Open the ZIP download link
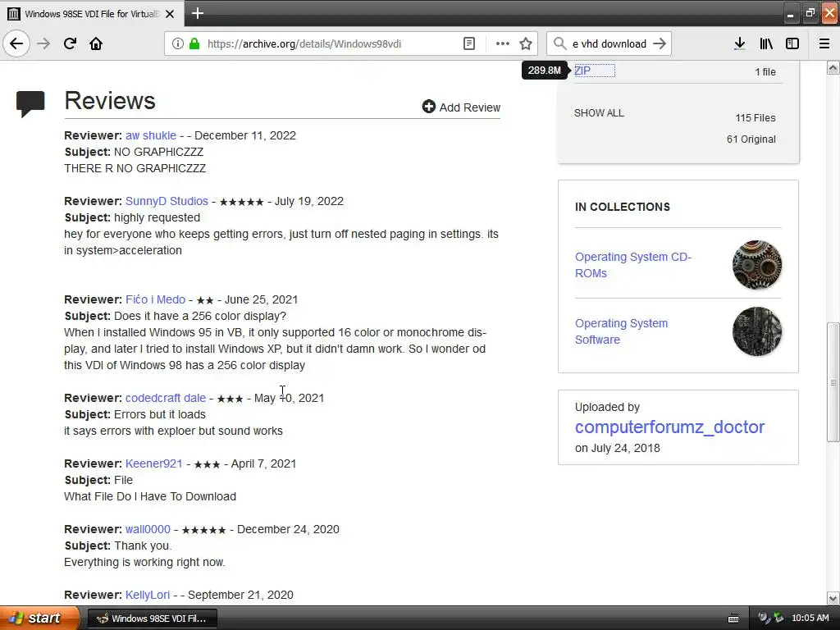The width and height of the screenshot is (840, 630). point(582,71)
